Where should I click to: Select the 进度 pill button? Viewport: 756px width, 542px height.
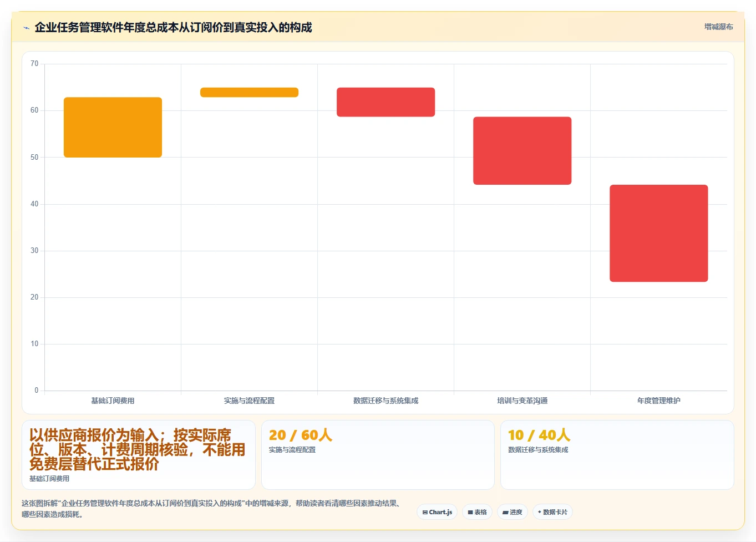pyautogui.click(x=512, y=512)
